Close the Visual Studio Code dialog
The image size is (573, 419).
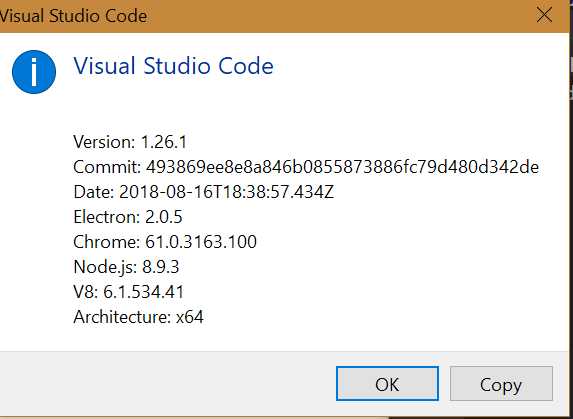[x=544, y=15]
